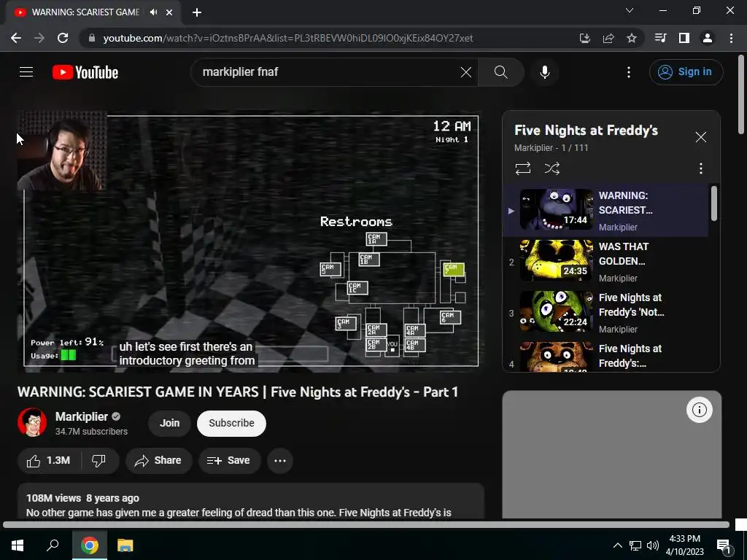Open playlist item 4 Five Nights at Freddy's
The width and height of the screenshot is (747, 560).
606,356
